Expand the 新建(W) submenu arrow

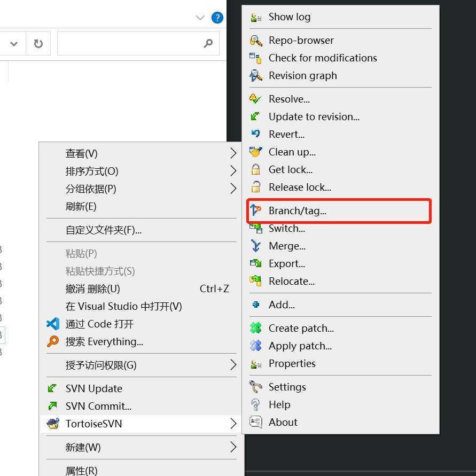(233, 447)
